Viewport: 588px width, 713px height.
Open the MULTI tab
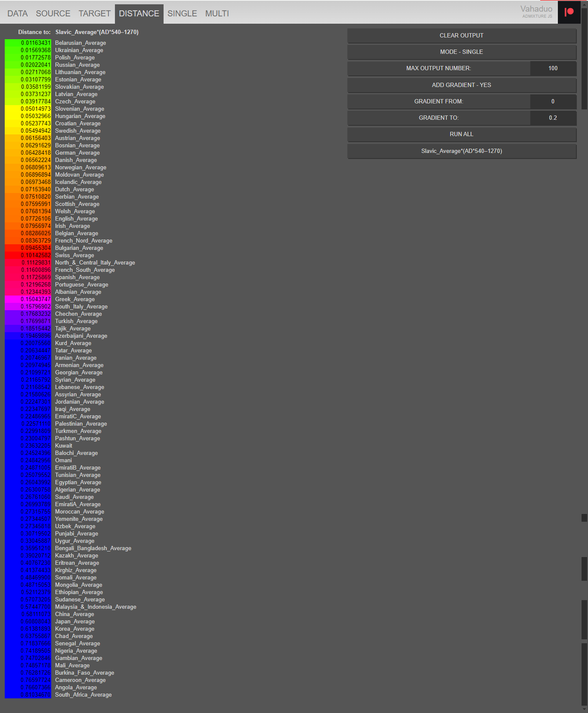point(217,14)
